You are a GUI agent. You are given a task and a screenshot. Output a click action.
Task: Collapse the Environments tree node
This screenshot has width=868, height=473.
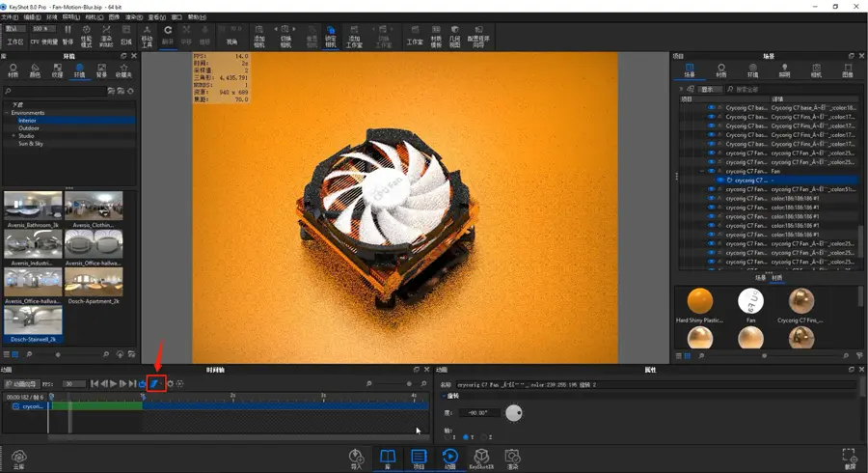tap(7, 112)
